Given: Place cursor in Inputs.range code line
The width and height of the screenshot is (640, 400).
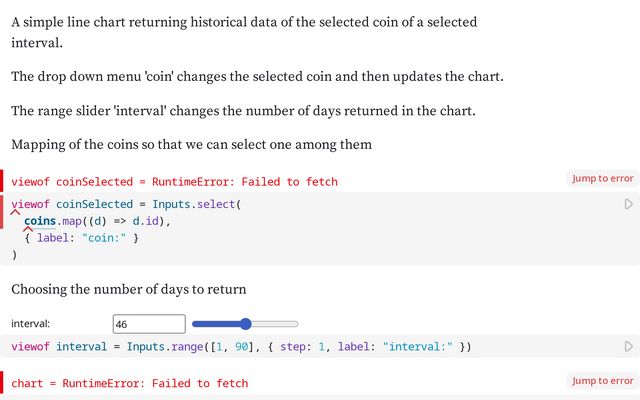Looking at the screenshot, I should pyautogui.click(x=250, y=347).
